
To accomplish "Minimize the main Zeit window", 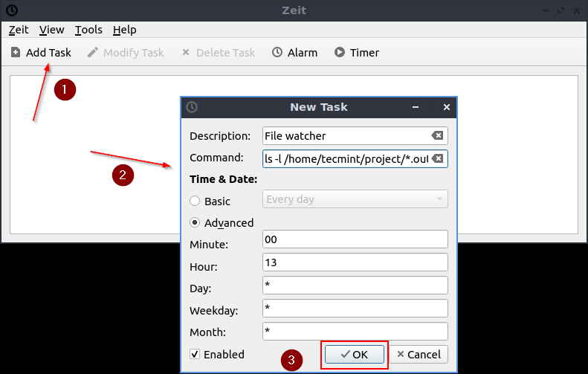I will tap(546, 10).
